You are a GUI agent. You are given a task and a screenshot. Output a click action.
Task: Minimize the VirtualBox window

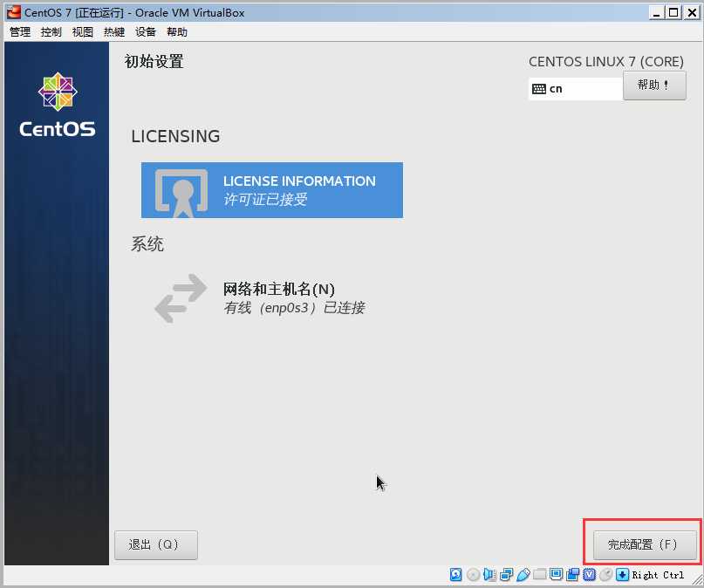(656, 12)
